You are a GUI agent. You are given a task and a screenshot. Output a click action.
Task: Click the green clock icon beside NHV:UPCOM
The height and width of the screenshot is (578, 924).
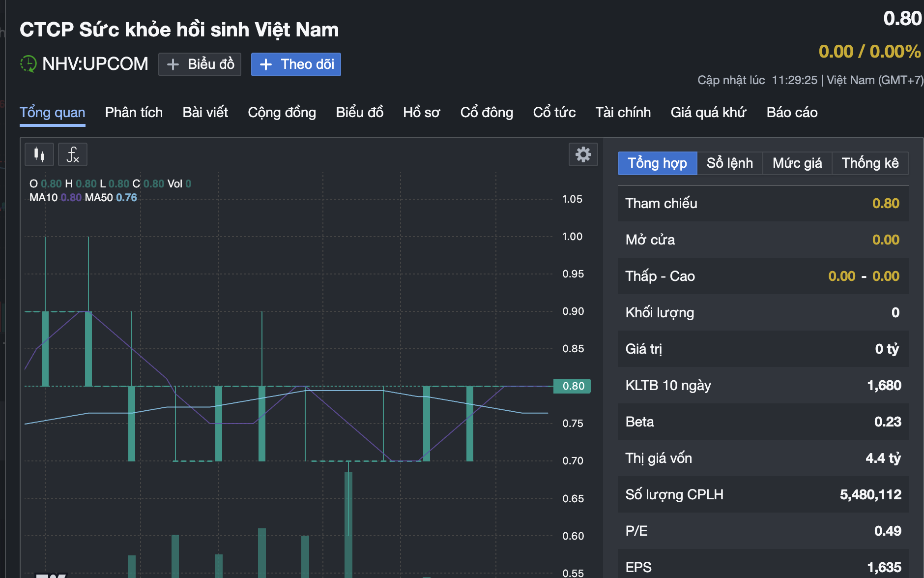coord(29,64)
